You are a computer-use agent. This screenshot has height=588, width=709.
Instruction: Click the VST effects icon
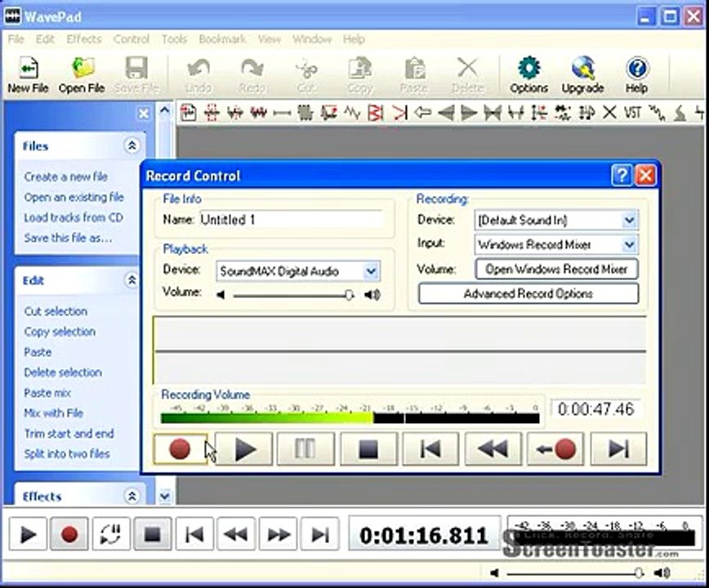[x=632, y=112]
